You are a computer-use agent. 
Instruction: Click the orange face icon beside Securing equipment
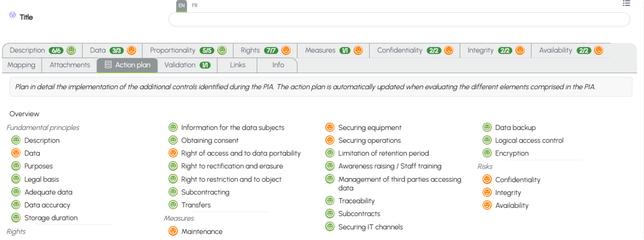pyautogui.click(x=330, y=127)
